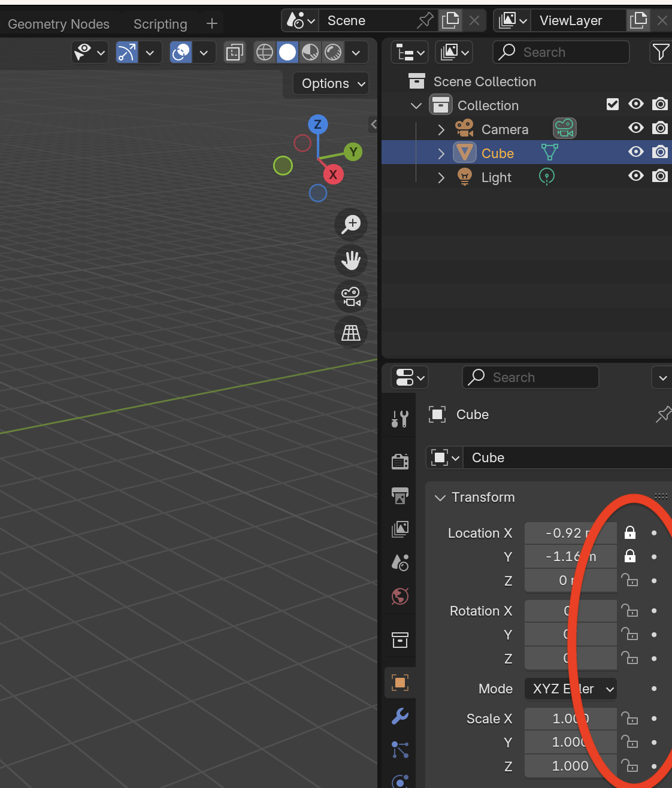The width and height of the screenshot is (672, 788).
Task: Add a new workspace with plus button
Action: click(x=211, y=23)
